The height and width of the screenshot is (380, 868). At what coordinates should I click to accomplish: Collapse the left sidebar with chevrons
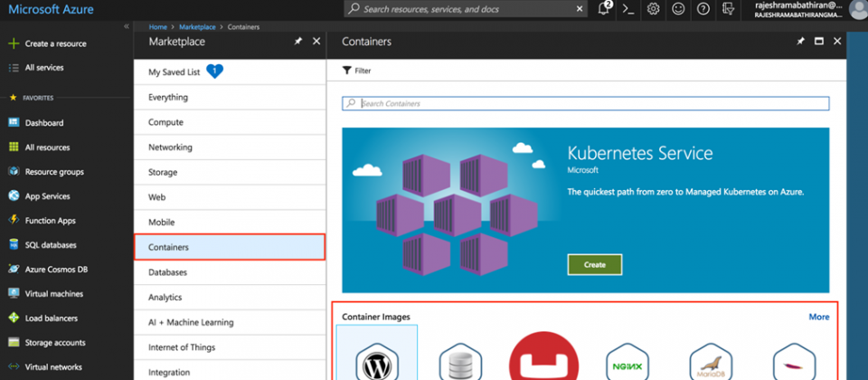tap(127, 26)
